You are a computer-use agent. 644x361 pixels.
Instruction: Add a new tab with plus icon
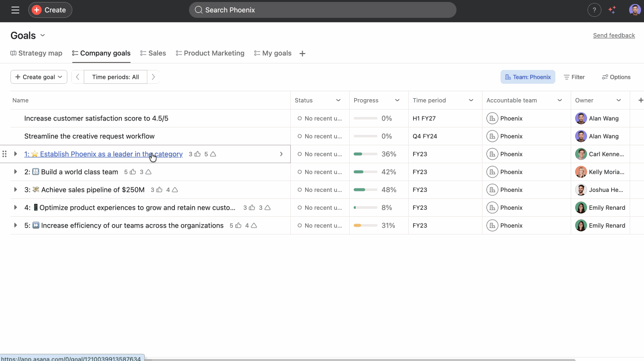(x=302, y=54)
